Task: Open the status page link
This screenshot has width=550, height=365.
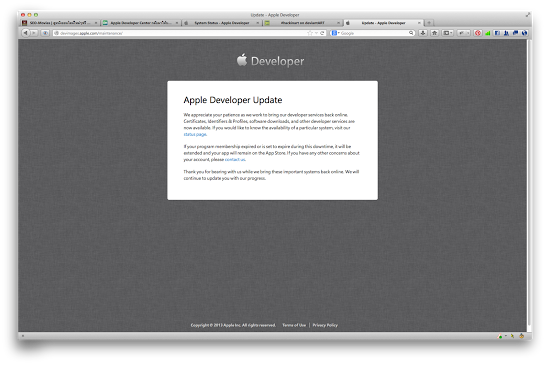Action: (195, 134)
